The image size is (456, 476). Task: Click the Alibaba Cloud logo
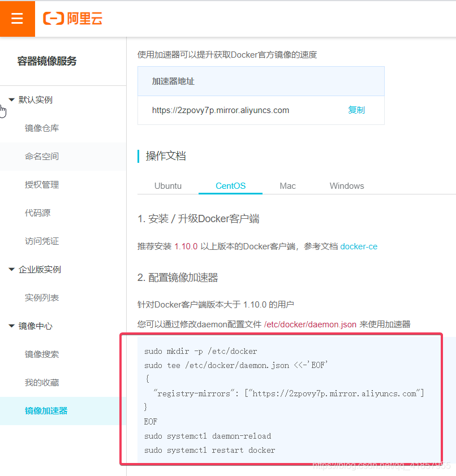coord(72,19)
